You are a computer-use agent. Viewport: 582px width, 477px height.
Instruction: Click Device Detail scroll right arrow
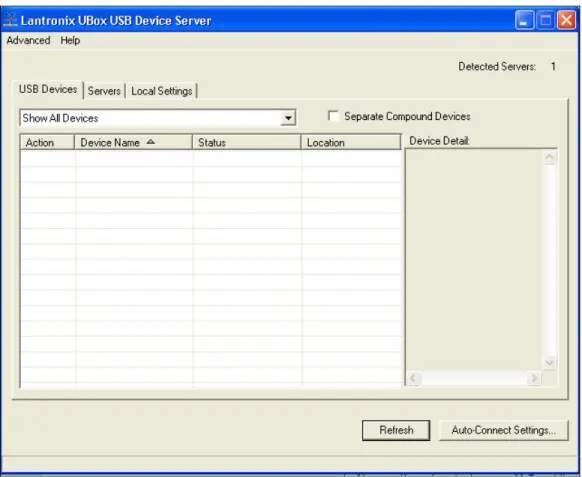click(x=534, y=378)
